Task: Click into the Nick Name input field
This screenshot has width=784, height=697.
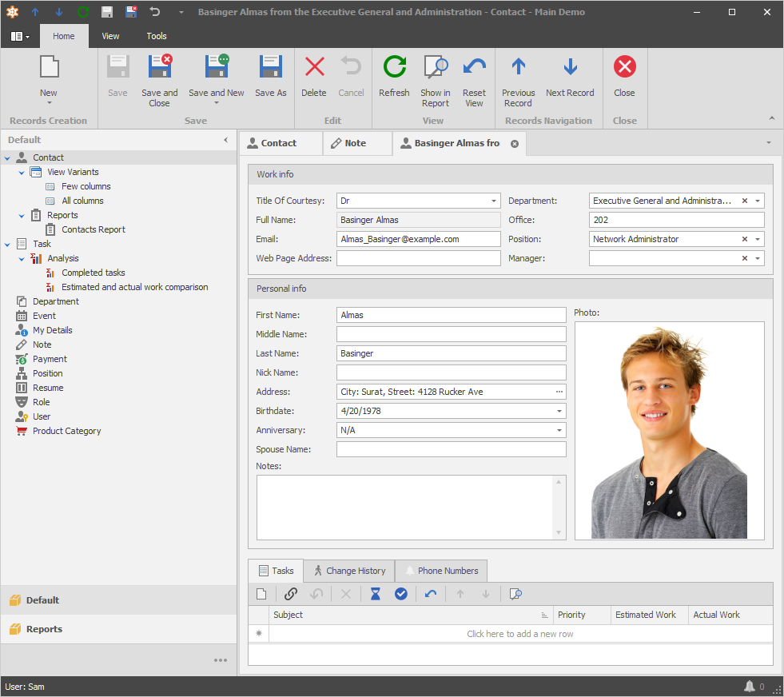Action: pos(451,373)
